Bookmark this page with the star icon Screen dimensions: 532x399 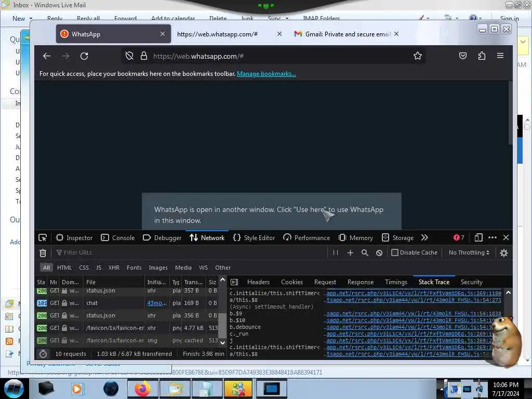click(x=417, y=56)
